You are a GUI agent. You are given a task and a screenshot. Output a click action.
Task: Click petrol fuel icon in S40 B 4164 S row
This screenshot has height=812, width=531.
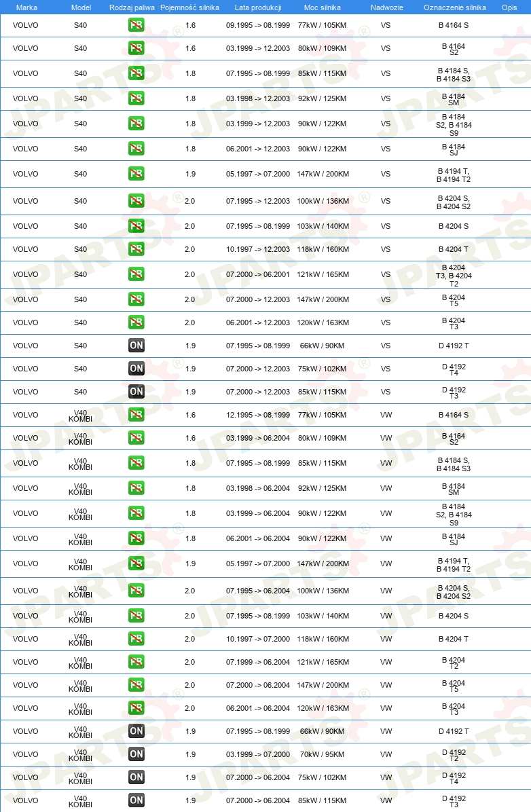tap(136, 25)
